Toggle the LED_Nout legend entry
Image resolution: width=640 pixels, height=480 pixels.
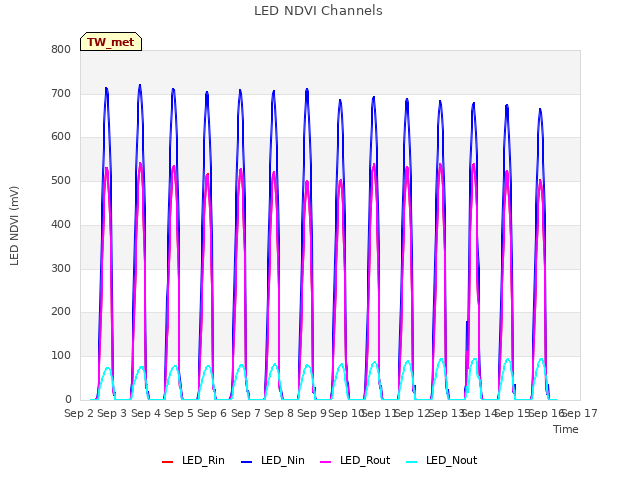[x=442, y=460]
